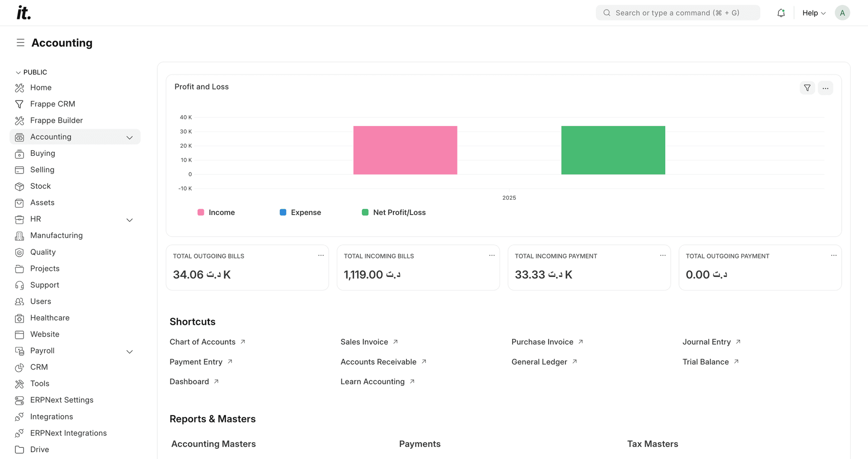Image resolution: width=868 pixels, height=459 pixels.
Task: Toggle the Expense series in the chart legend
Action: 300,212
